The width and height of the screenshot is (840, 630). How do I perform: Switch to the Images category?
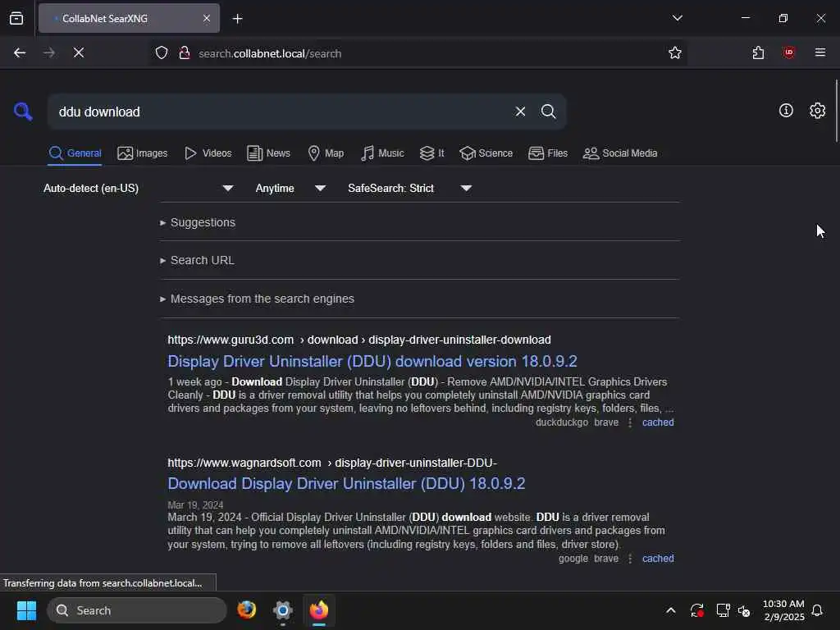pos(142,153)
